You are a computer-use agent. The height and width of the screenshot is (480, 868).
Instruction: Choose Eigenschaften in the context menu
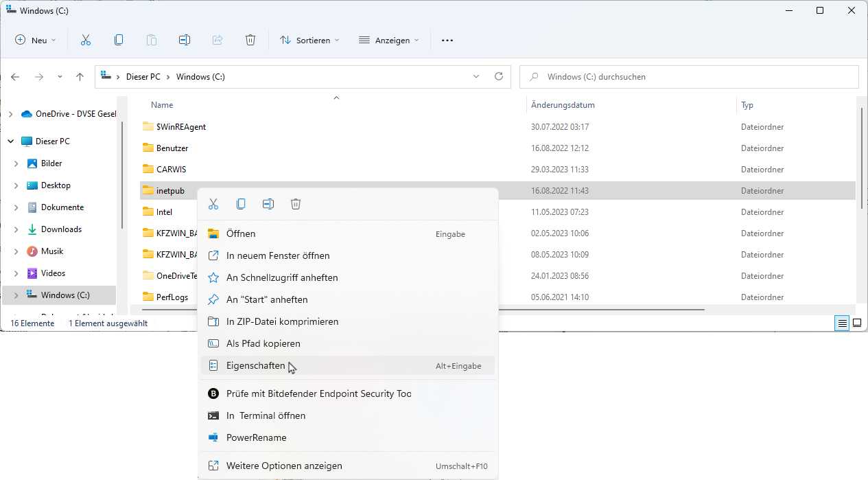348,366
